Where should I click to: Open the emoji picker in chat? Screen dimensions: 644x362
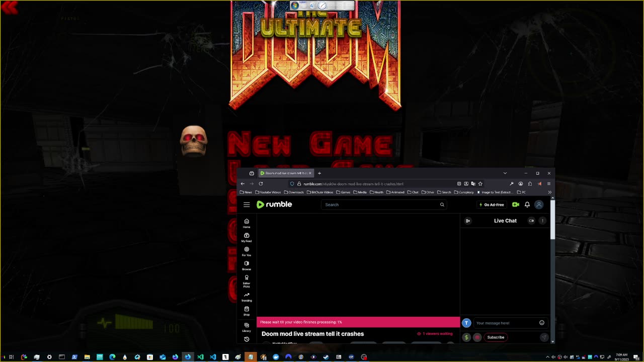coord(542,323)
